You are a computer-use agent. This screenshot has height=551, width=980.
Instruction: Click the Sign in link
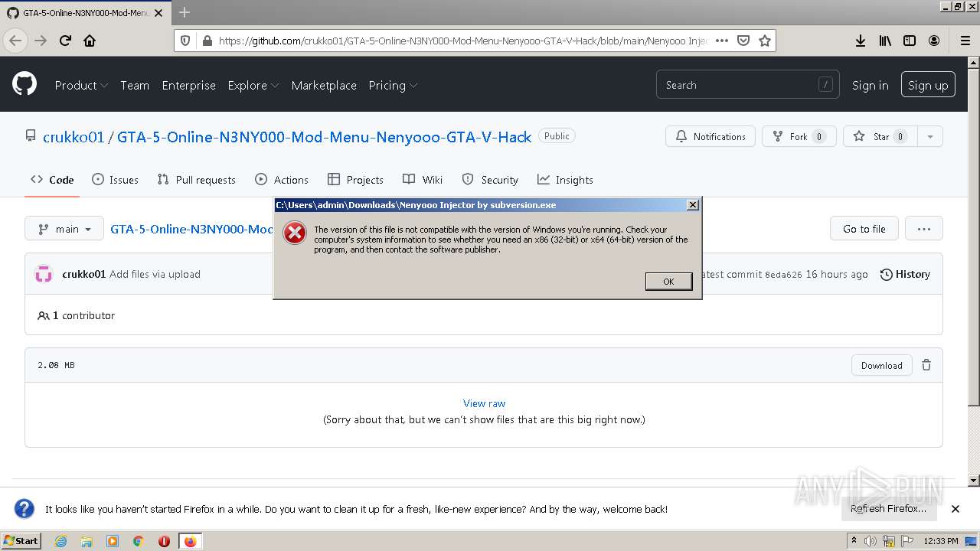click(871, 85)
